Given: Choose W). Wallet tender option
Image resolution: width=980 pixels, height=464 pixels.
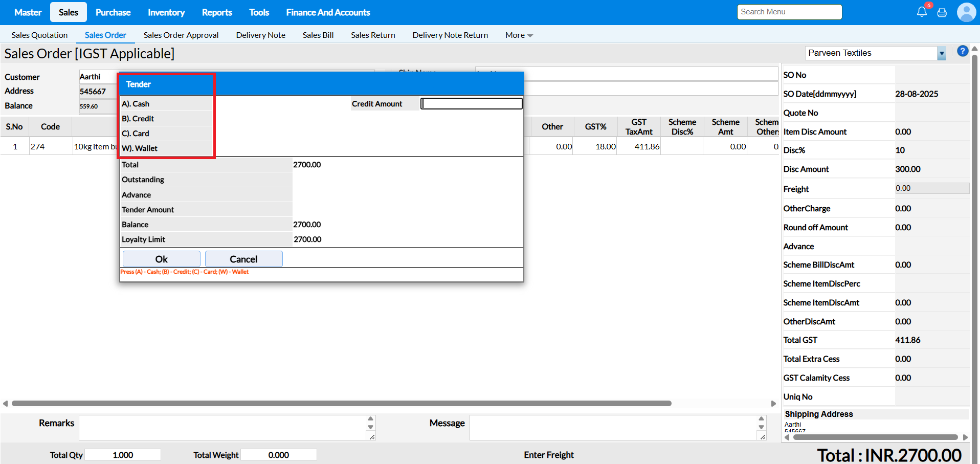Looking at the screenshot, I should (140, 148).
